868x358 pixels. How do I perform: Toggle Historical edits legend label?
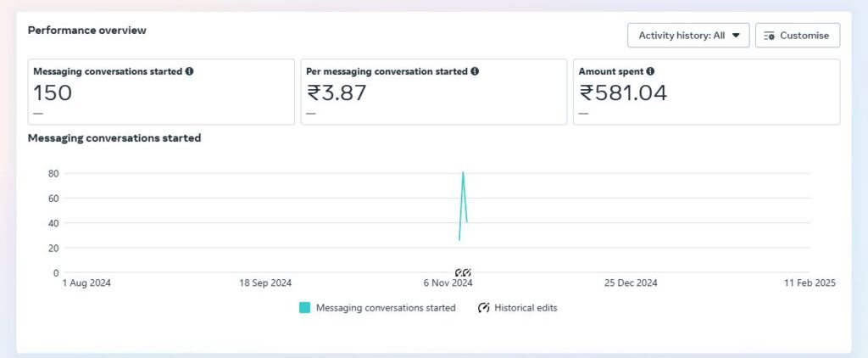[x=526, y=308]
